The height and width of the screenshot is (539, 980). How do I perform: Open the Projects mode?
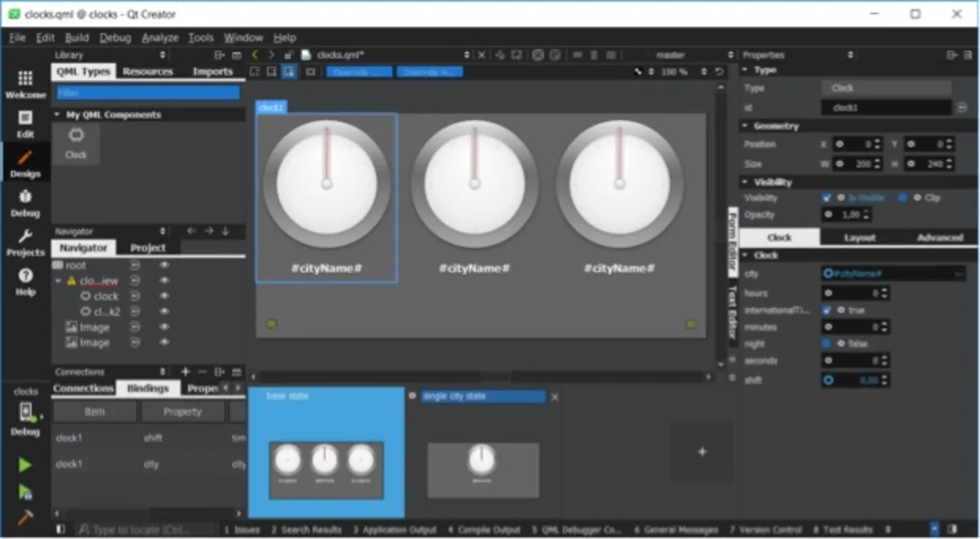(25, 243)
